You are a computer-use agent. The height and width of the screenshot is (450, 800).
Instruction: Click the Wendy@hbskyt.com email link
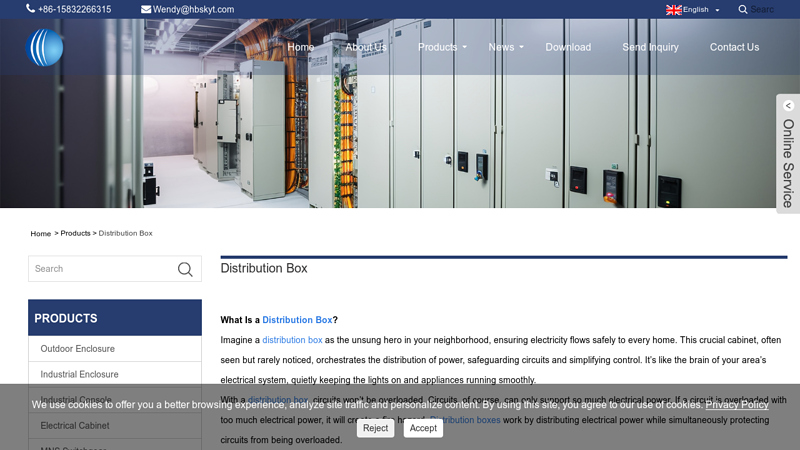point(193,9)
